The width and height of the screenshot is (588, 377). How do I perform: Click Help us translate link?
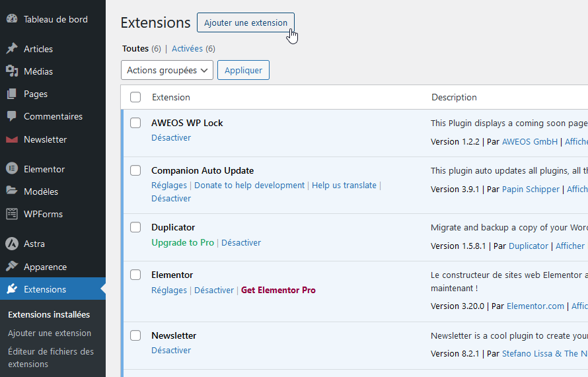344,185
